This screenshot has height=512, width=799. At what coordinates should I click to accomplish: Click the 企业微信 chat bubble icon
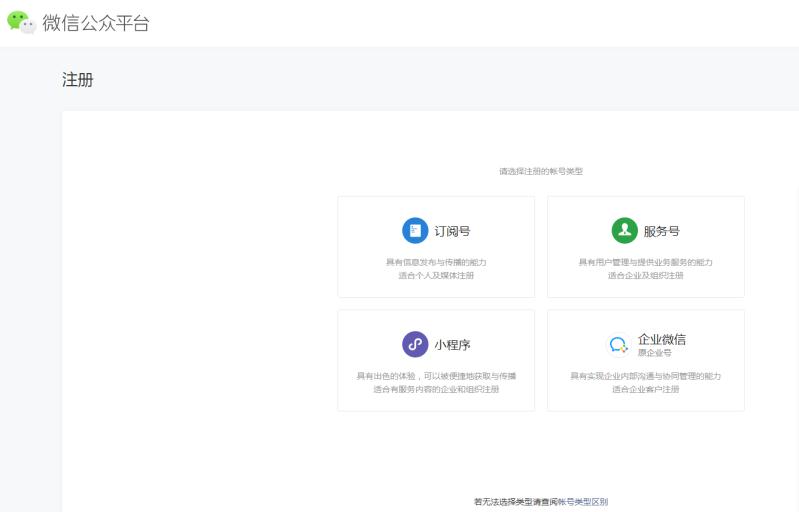tap(619, 345)
